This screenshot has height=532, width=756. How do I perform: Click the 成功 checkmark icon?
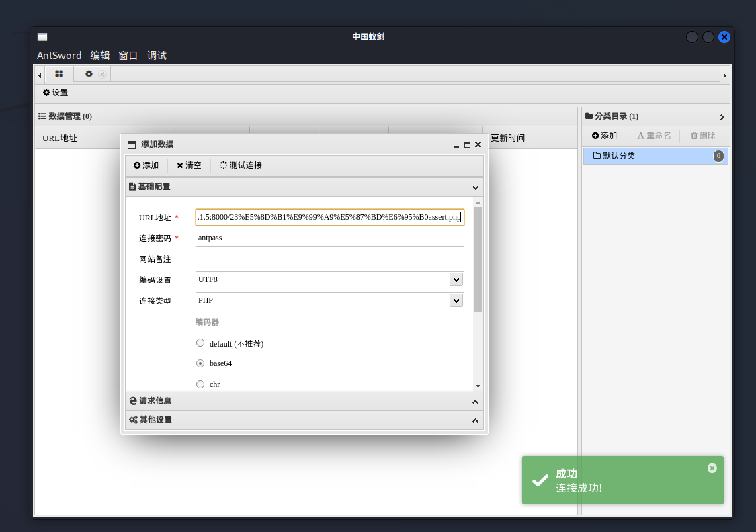[540, 480]
